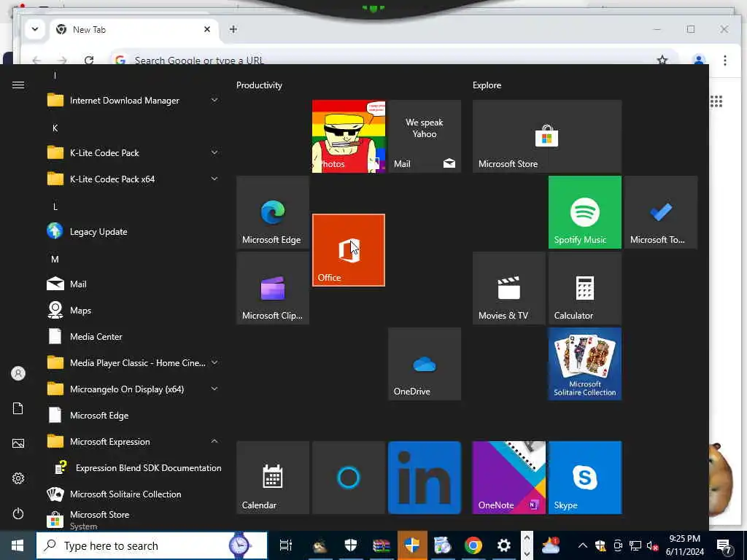Screen dimensions: 747x560
Task: Launch the Cortana circle tile
Action: [x=348, y=478]
